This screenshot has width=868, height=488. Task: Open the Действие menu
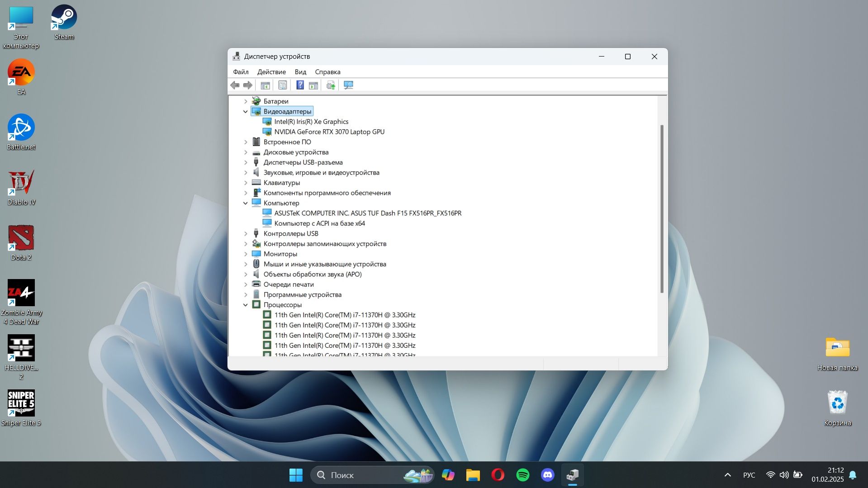[271, 72]
